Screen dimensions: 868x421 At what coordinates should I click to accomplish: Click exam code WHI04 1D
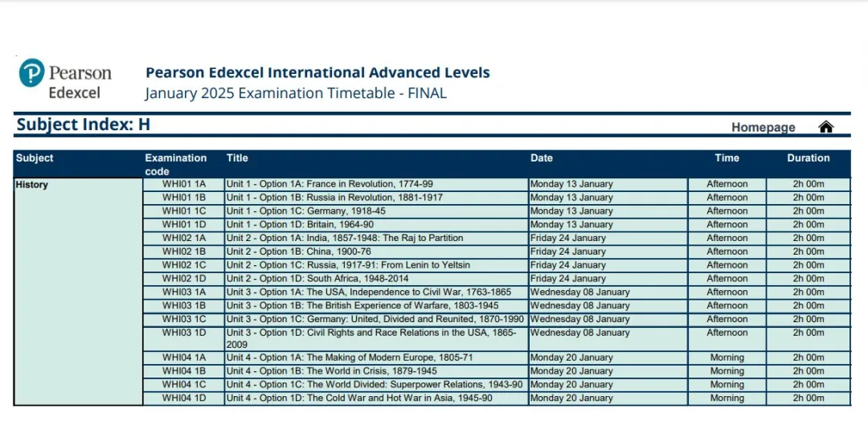pyautogui.click(x=184, y=399)
